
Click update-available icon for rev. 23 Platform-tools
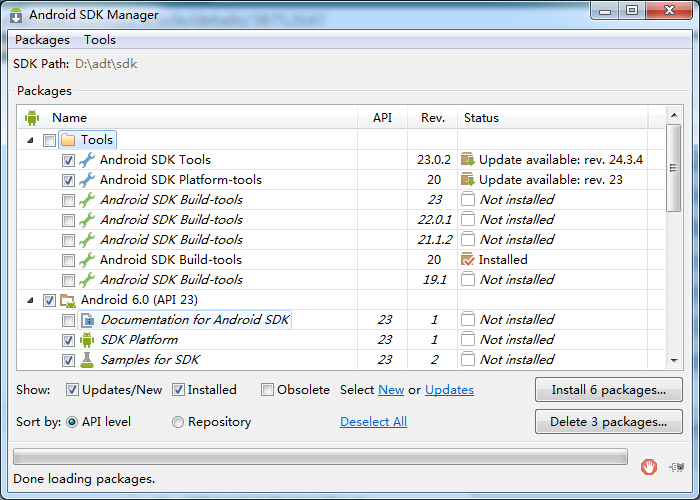468,179
